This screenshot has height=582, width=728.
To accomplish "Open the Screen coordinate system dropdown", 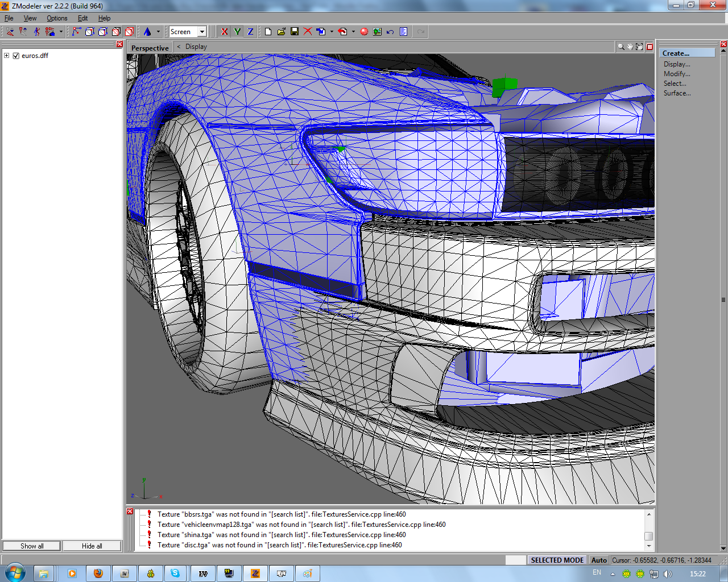I will (201, 32).
